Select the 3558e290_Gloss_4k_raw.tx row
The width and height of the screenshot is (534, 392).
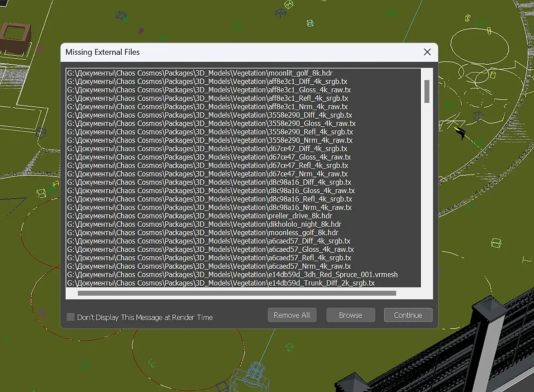[x=243, y=123]
